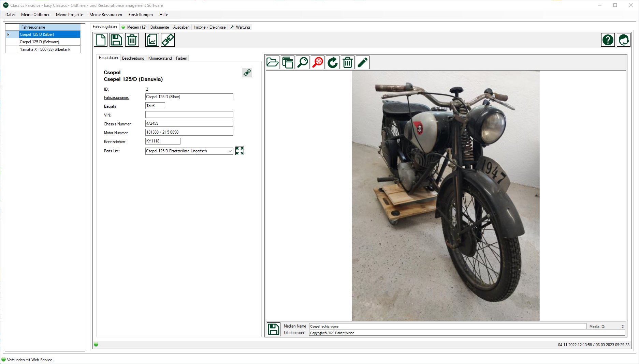
Task: Open the help question mark icon
Action: [608, 40]
